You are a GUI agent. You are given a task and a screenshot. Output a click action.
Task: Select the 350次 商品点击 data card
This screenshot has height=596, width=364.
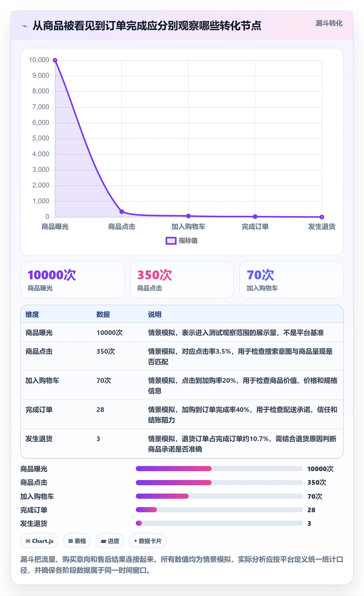tap(182, 280)
